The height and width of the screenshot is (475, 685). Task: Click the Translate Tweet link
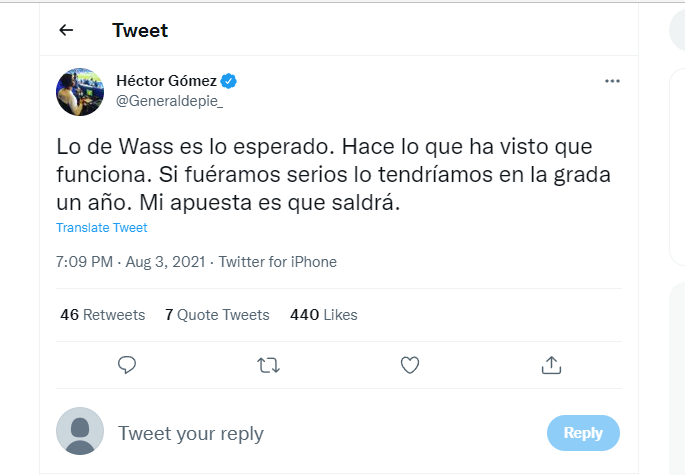tap(101, 227)
